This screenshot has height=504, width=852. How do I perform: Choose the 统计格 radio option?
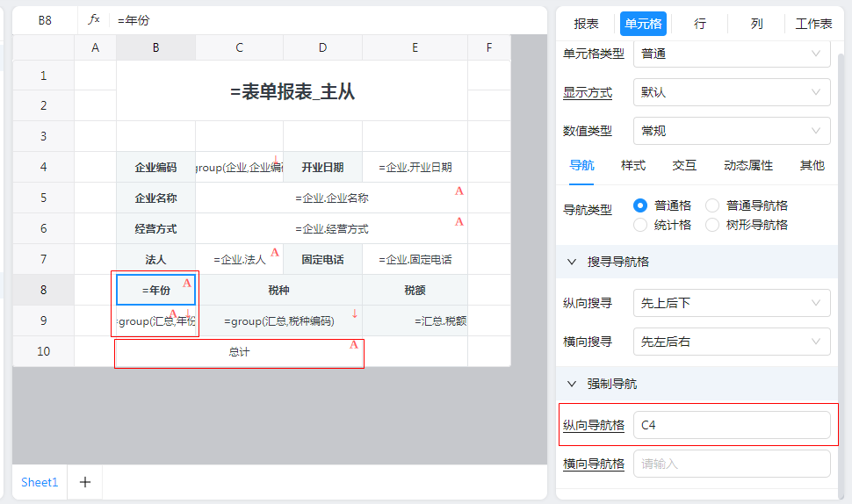tap(640, 225)
